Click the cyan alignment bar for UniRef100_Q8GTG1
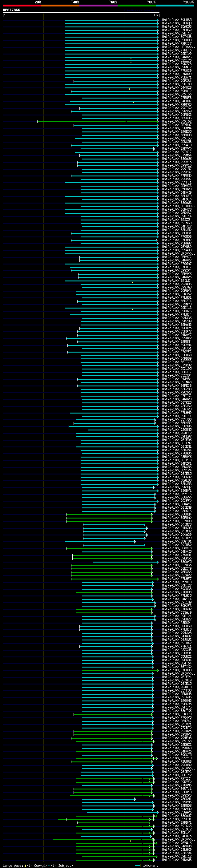The image size is (197, 868). [100, 542]
